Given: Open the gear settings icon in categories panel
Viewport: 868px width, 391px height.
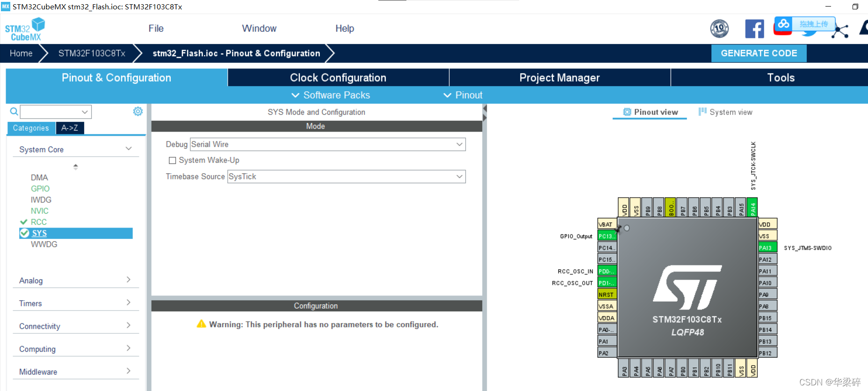Looking at the screenshot, I should point(137,111).
